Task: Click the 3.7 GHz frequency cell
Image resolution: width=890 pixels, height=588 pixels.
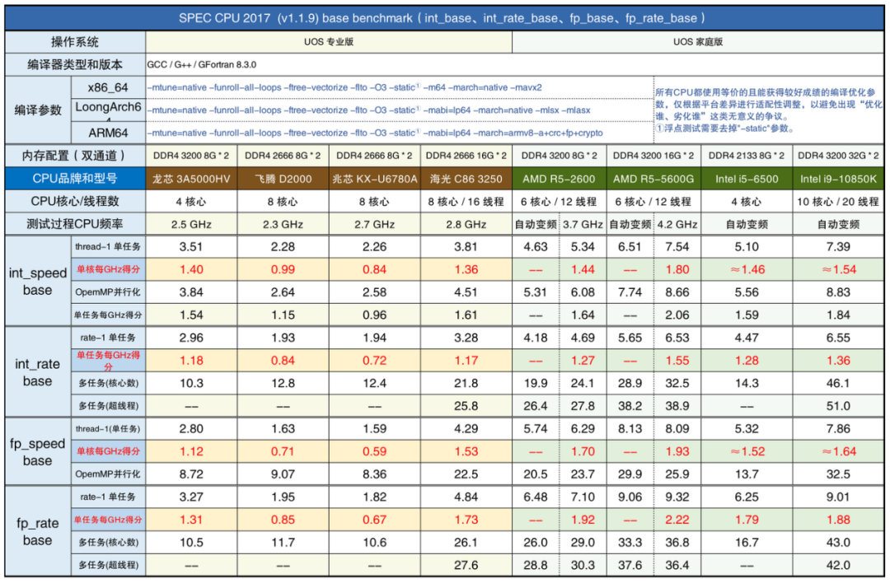Action: coord(583,224)
